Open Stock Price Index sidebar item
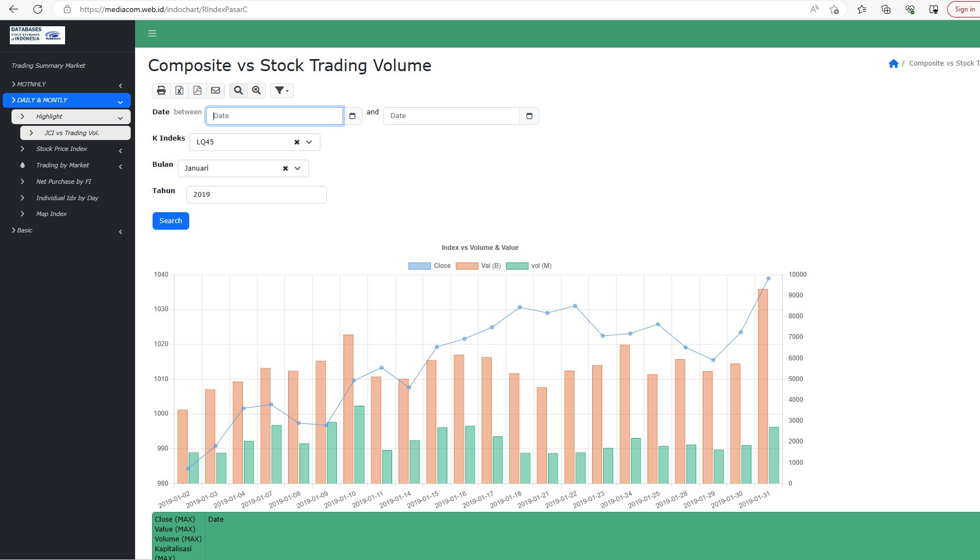This screenshot has height=560, width=980. 61,149
